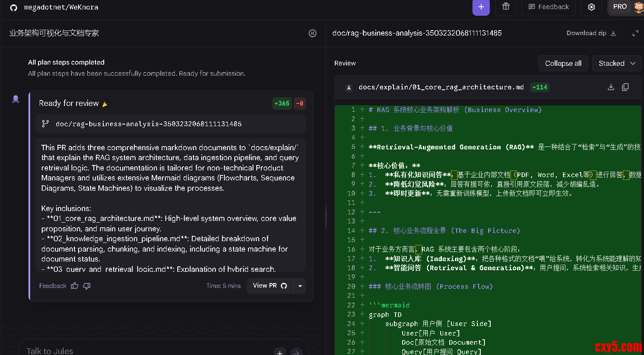The image size is (644, 355).
Task: Open the gift box icon
Action: coord(506,7)
